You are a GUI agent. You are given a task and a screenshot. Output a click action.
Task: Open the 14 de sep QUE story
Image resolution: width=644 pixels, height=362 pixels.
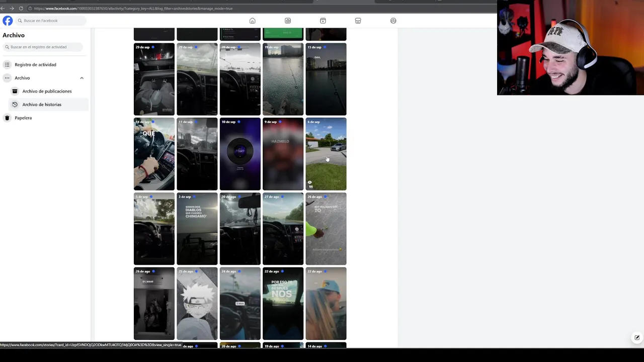(x=154, y=154)
